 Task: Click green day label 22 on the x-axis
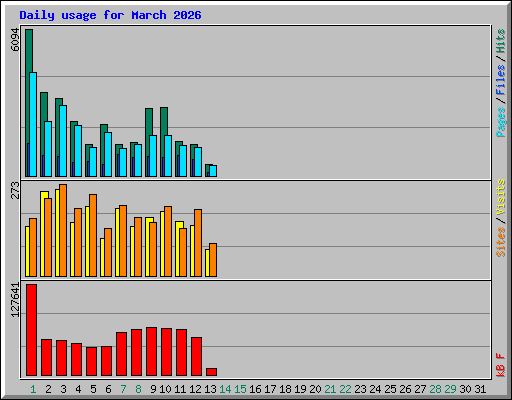(x=345, y=389)
